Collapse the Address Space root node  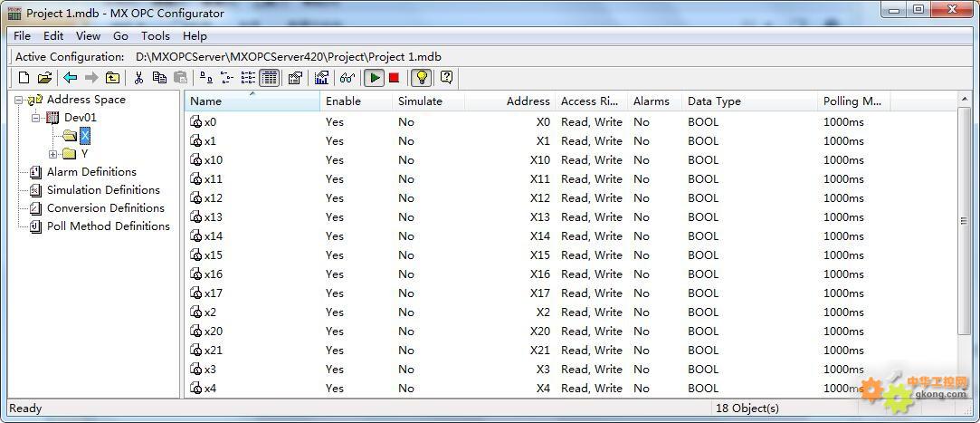[19, 100]
